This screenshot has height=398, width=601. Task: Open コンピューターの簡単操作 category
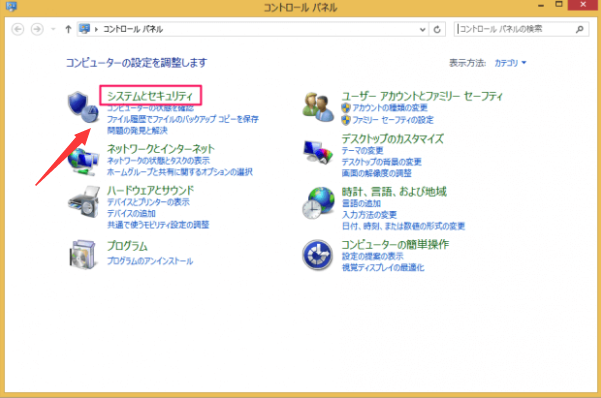point(395,244)
